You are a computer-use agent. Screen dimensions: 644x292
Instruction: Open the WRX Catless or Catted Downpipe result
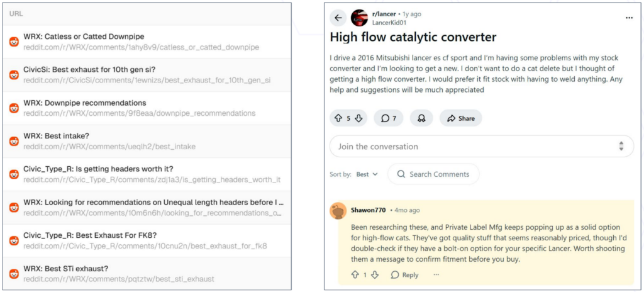click(x=84, y=37)
